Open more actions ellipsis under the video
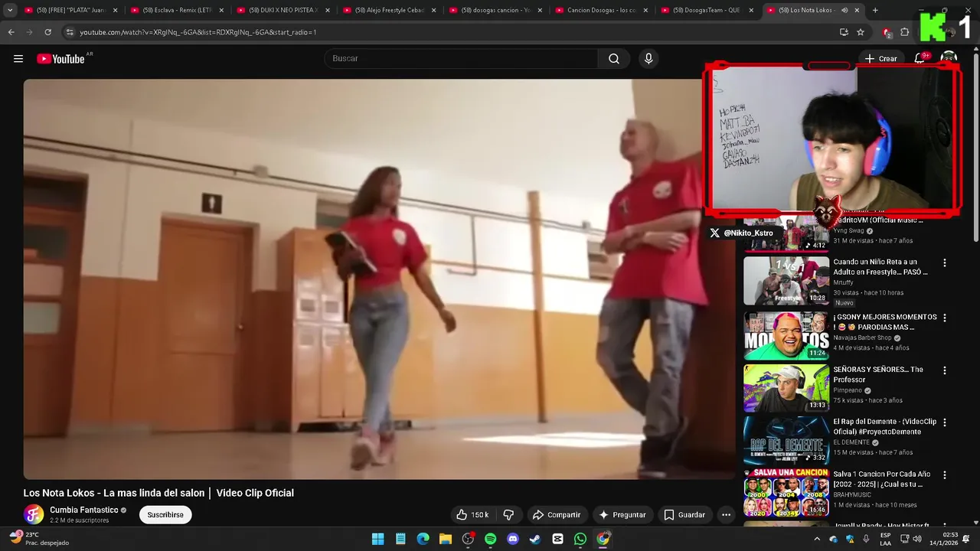Screen dimensions: 980x551 point(726,515)
